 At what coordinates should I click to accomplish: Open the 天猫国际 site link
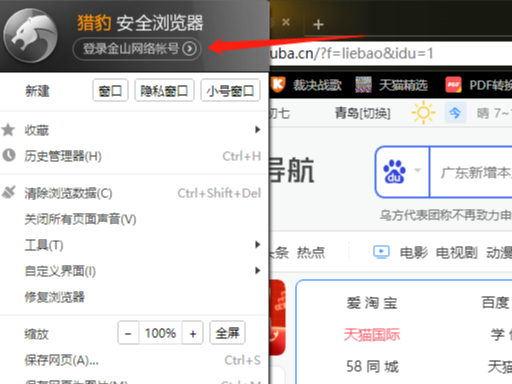pyautogui.click(x=372, y=335)
